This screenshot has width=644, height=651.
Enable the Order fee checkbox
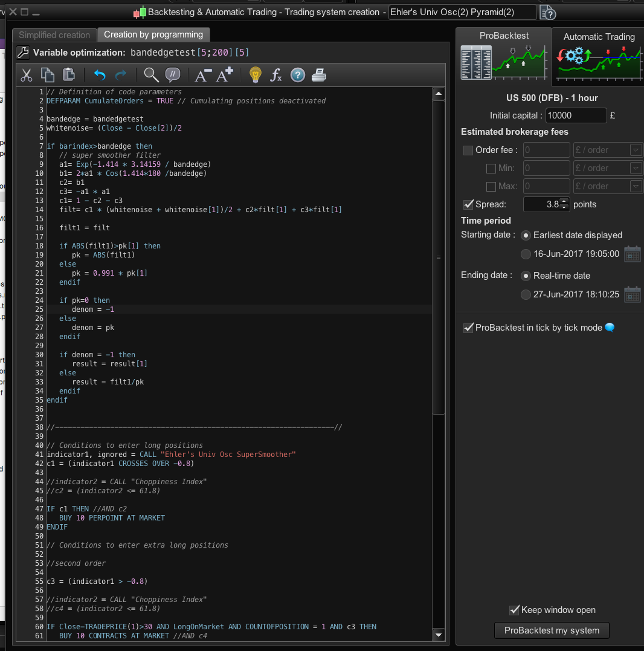pyautogui.click(x=468, y=151)
